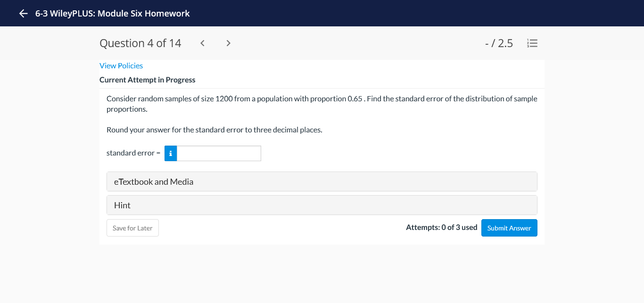The image size is (644, 303).
Task: Click the Module Six Homework title bar
Action: coord(112,13)
